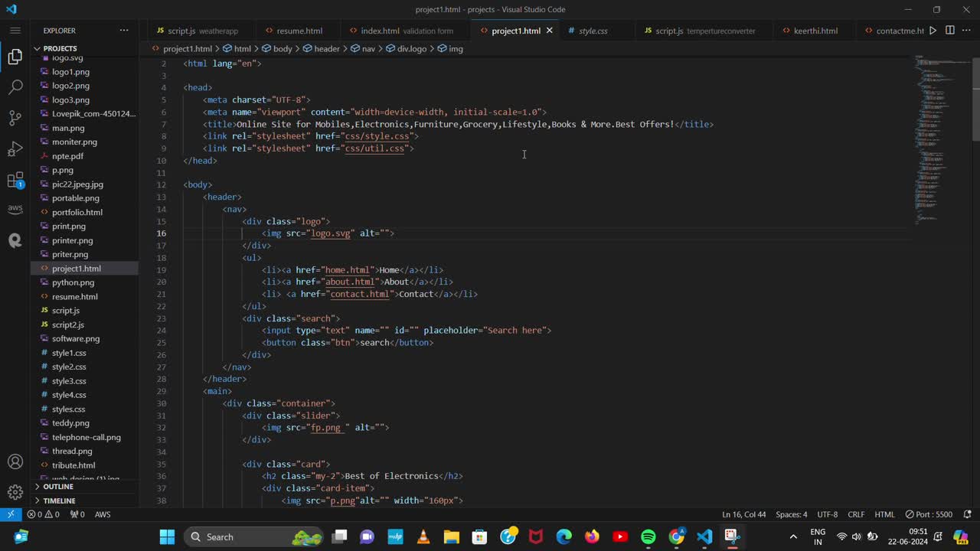Screen dimensions: 980x551
Task: Toggle Go Live server on Port 5500
Action: point(929,514)
